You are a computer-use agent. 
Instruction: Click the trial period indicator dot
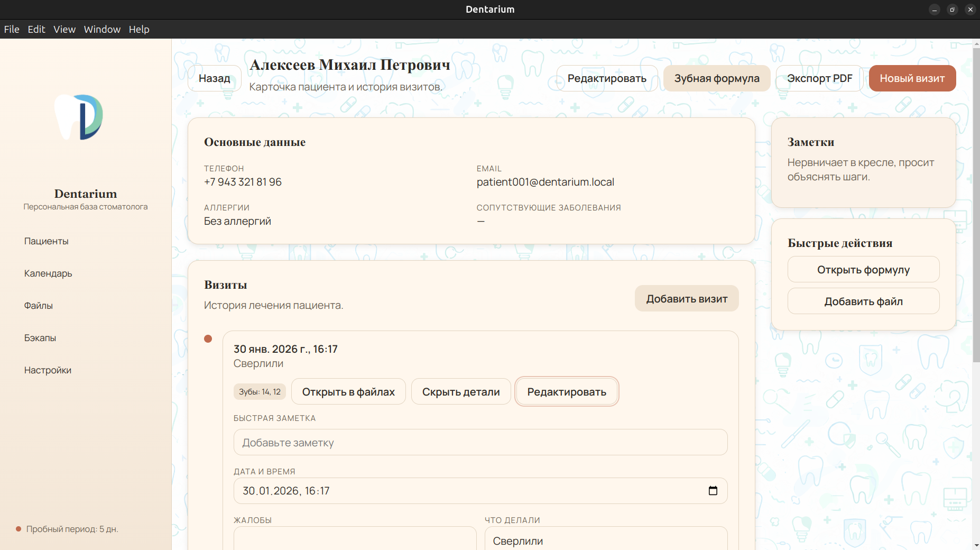[17, 528]
